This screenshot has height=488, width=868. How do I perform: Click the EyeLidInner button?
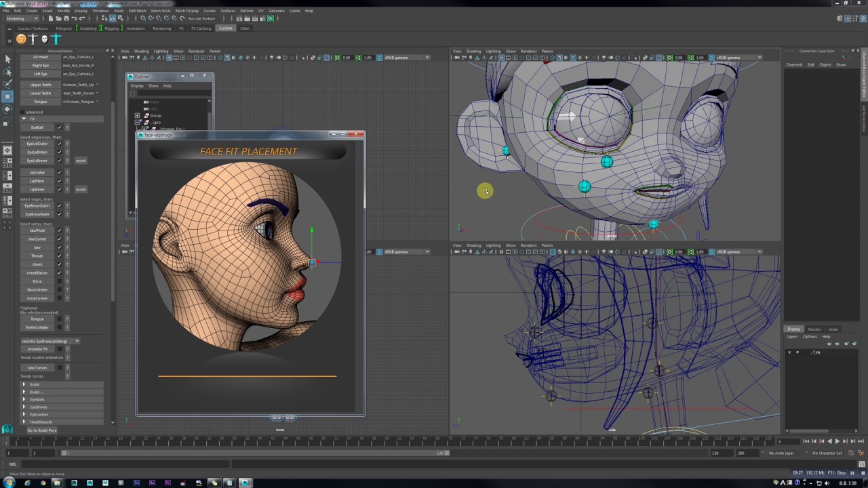[37, 161]
